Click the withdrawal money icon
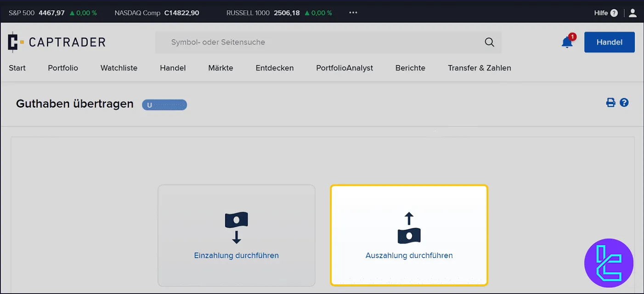The image size is (644, 294). point(409,227)
